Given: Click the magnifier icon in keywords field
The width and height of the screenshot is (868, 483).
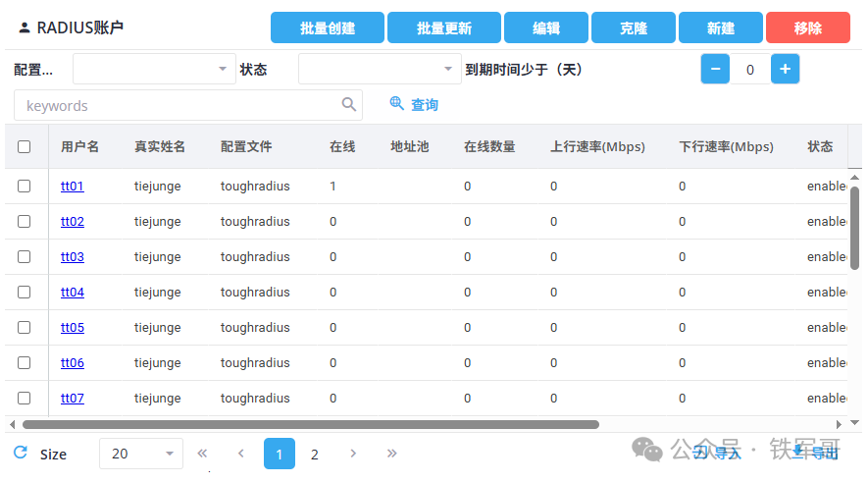Looking at the screenshot, I should 348,105.
